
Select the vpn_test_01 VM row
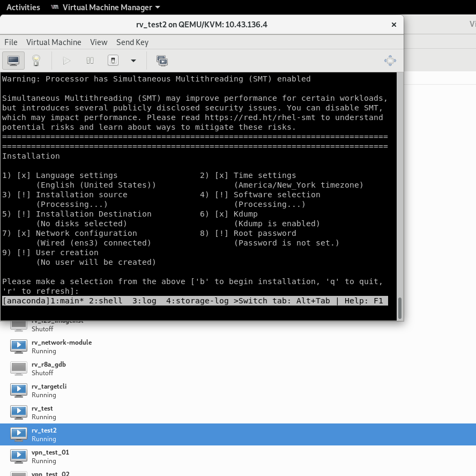[238, 456]
